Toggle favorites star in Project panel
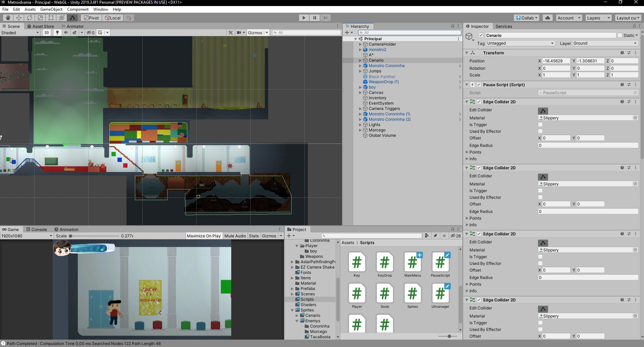 tap(444, 236)
